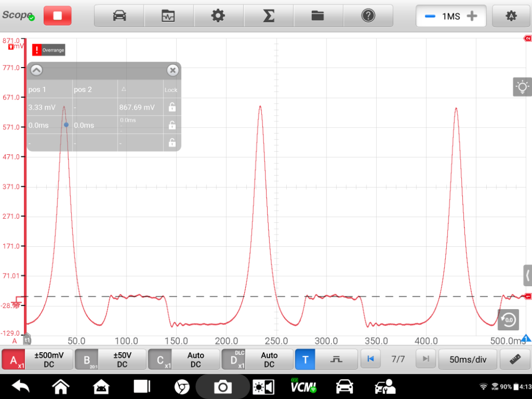Open scope settings gear icon
The width and height of the screenshot is (532, 399).
[218, 16]
